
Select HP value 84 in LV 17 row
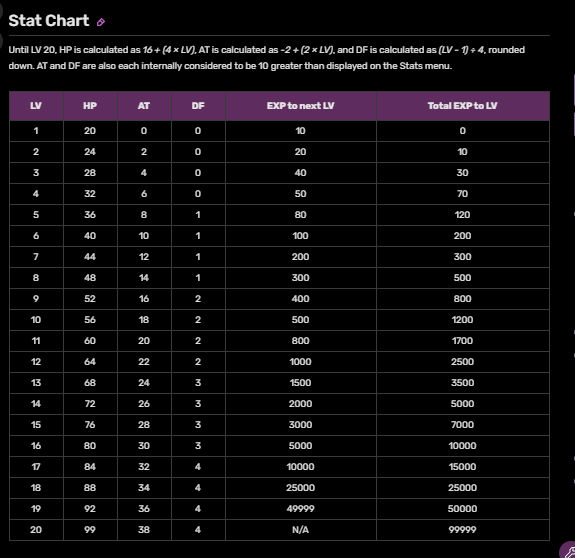tap(90, 467)
